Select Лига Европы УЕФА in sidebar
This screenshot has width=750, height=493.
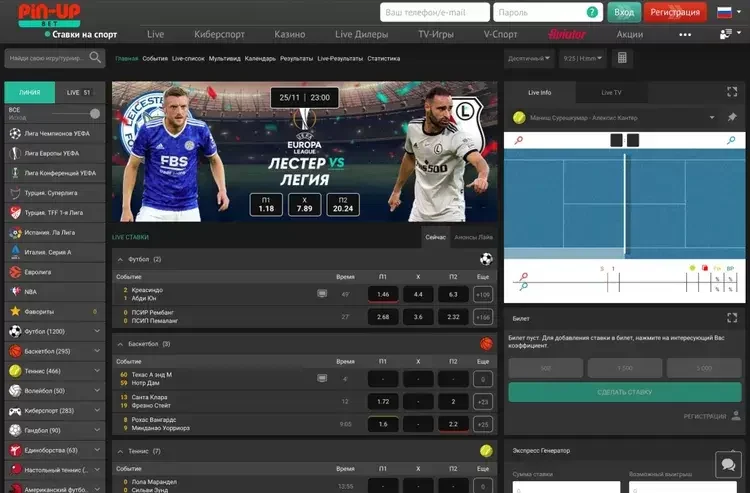[55, 153]
